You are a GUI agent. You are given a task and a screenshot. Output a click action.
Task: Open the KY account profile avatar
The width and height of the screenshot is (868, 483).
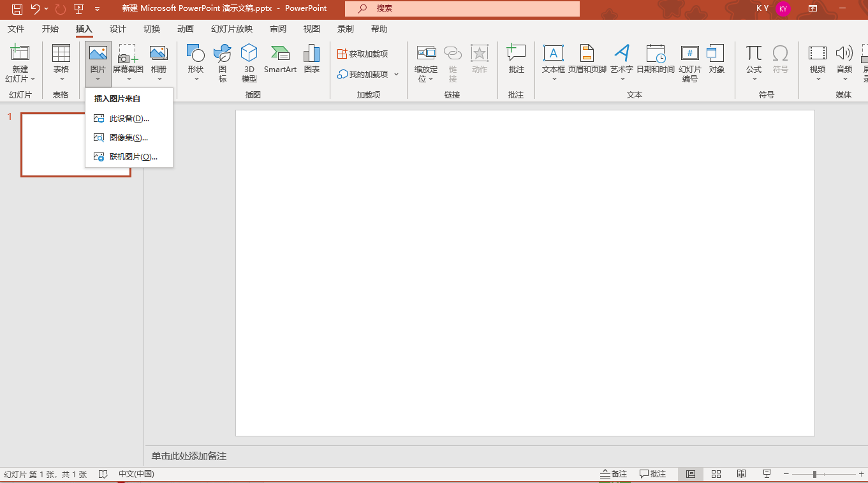tap(783, 9)
